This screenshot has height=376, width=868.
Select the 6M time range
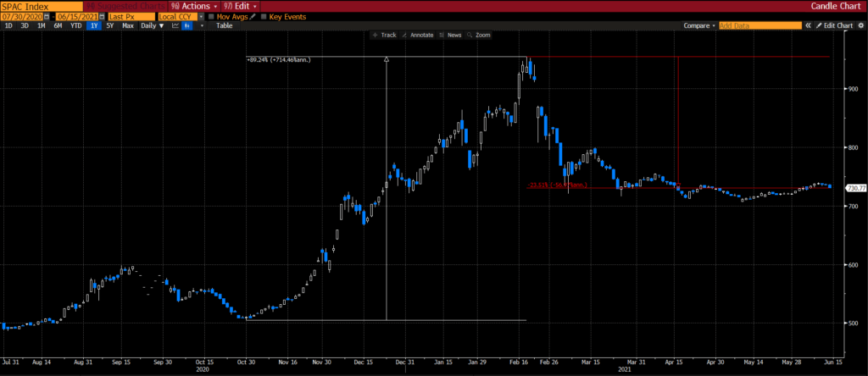58,25
